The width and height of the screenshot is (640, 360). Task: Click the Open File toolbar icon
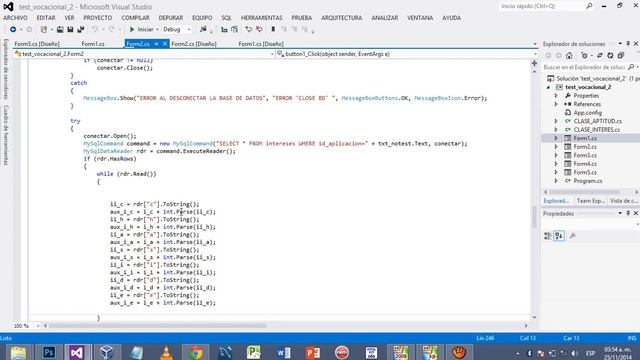[60, 29]
